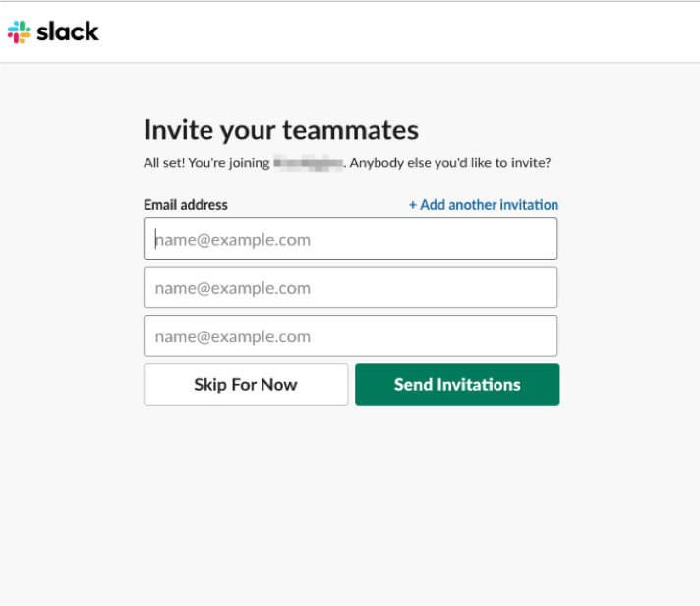This screenshot has height=606, width=700.
Task: Click the colorful Slack hashtag logo
Action: click(x=20, y=31)
